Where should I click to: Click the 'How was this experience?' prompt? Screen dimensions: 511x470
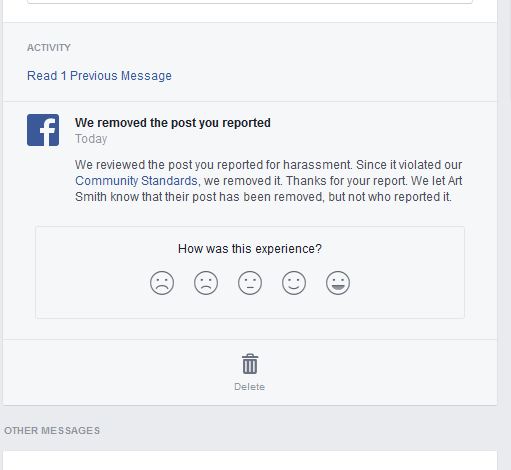250,249
